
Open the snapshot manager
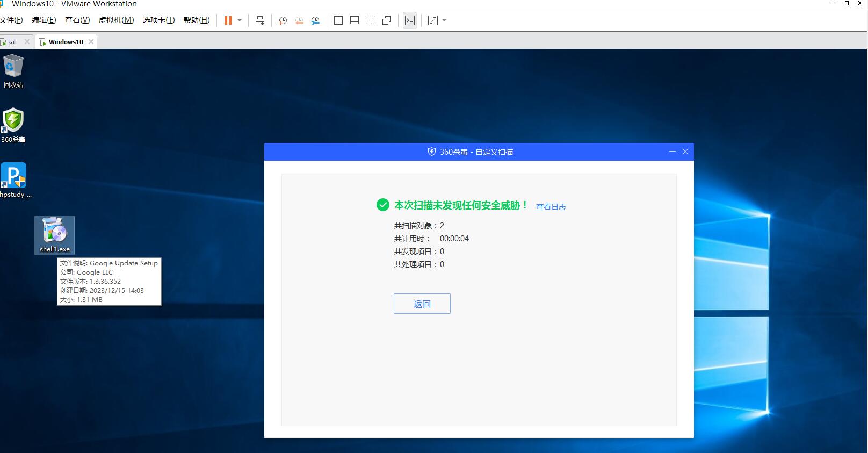315,20
